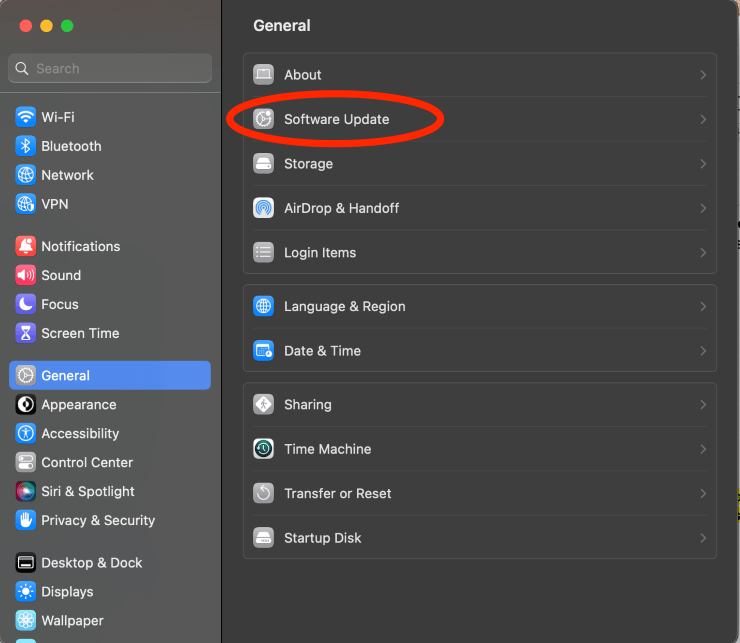This screenshot has height=643, width=740.
Task: Select the Privacy & Security hand icon
Action: (x=25, y=520)
